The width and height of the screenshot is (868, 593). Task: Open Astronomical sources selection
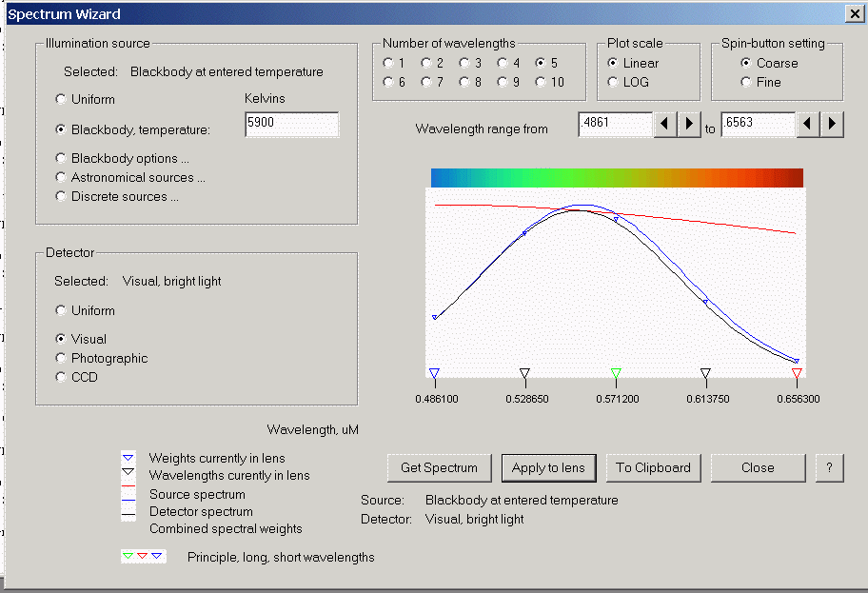pos(62,177)
